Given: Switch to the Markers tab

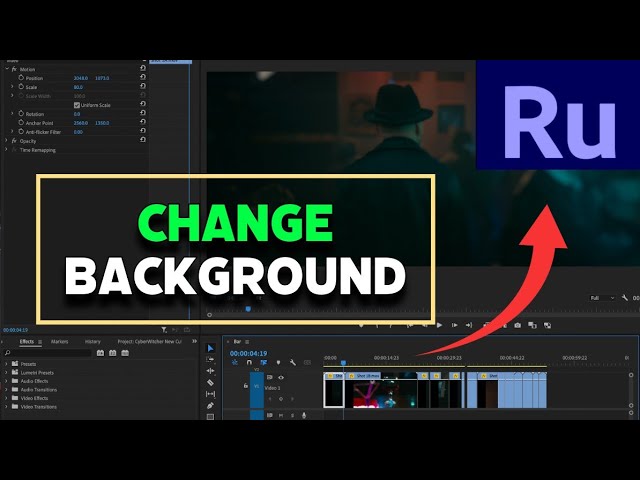Looking at the screenshot, I should point(60,341).
